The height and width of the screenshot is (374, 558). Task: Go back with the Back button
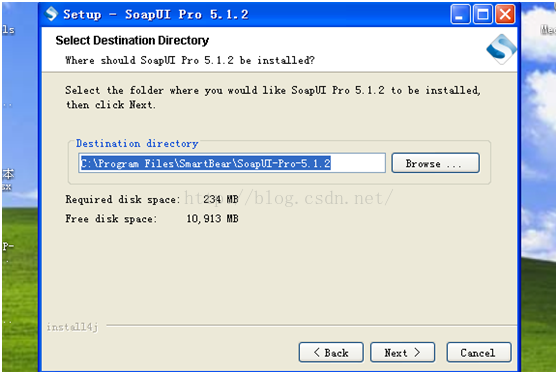331,352
